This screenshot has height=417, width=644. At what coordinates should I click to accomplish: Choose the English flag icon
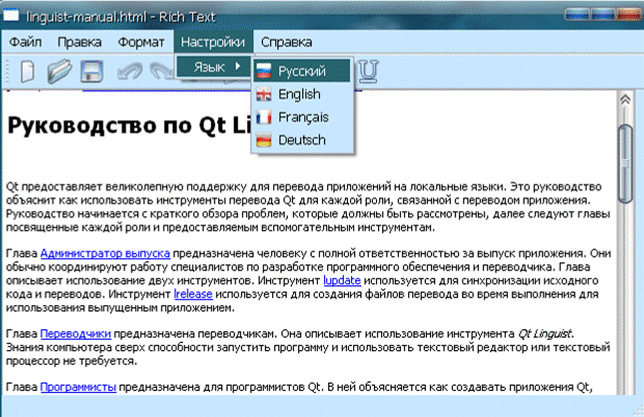(x=264, y=94)
